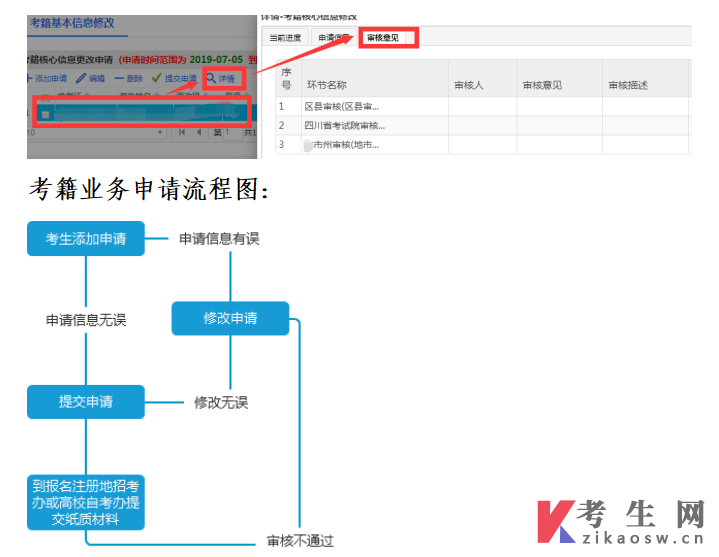The image size is (719, 557).
Task: Switch to the 当前进度 tab
Action: 285,38
